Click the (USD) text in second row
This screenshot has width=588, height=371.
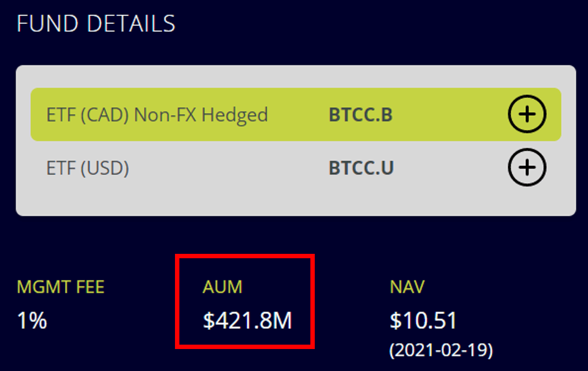pos(105,168)
